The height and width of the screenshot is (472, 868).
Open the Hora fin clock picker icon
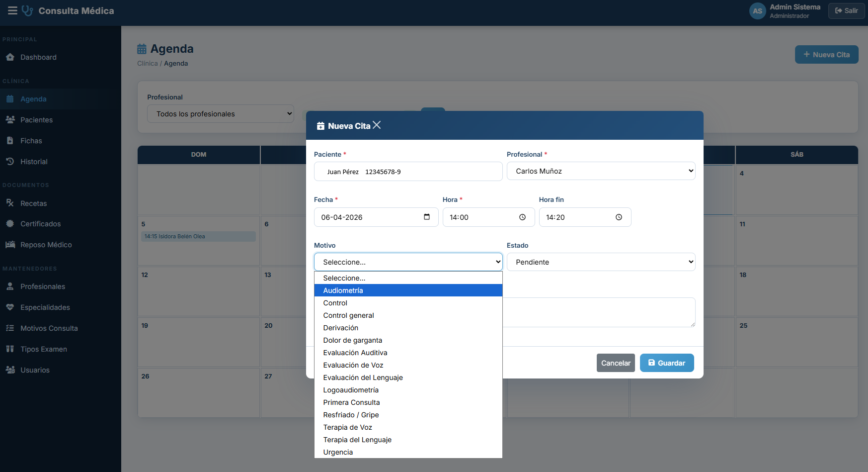[619, 217]
